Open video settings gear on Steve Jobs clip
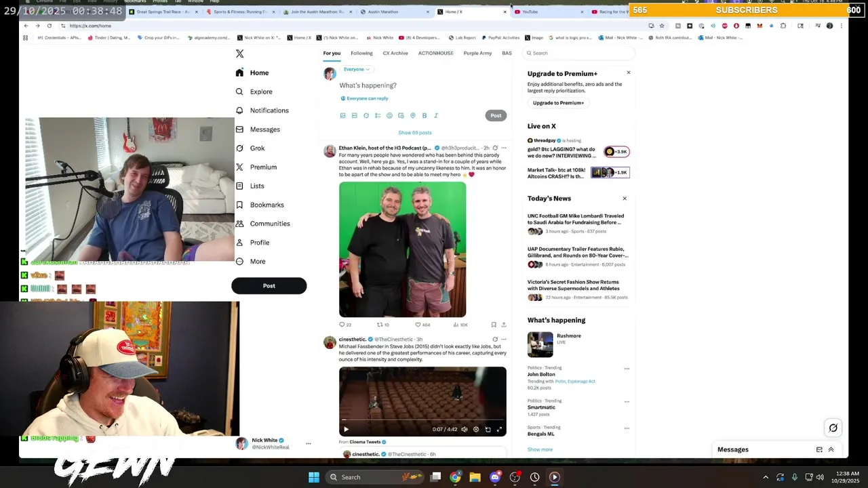868x488 pixels. (x=476, y=429)
